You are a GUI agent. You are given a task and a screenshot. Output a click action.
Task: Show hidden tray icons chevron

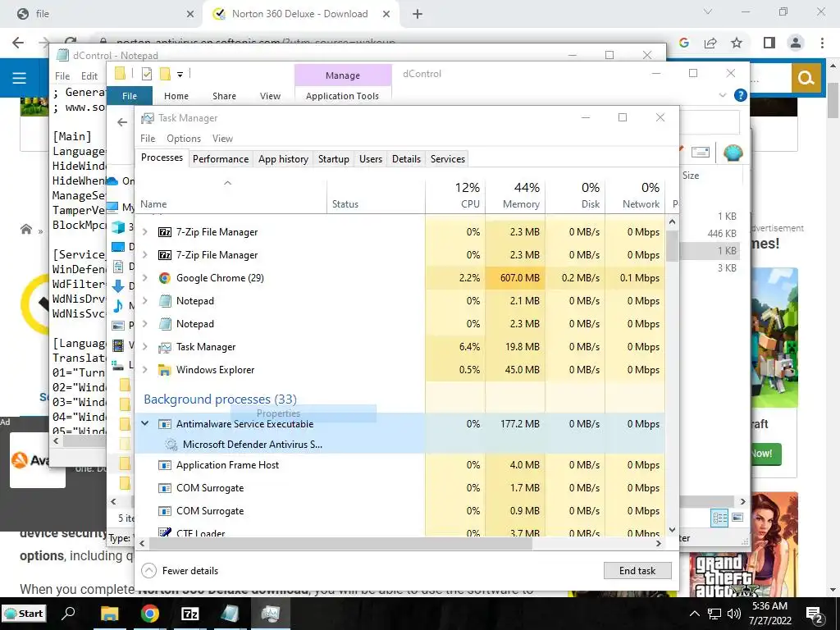[694, 614]
